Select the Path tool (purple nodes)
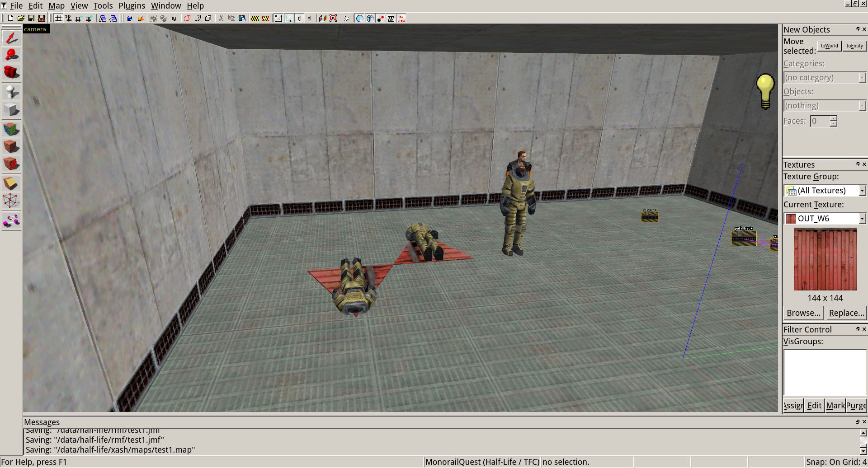This screenshot has height=468, width=868. click(11, 220)
